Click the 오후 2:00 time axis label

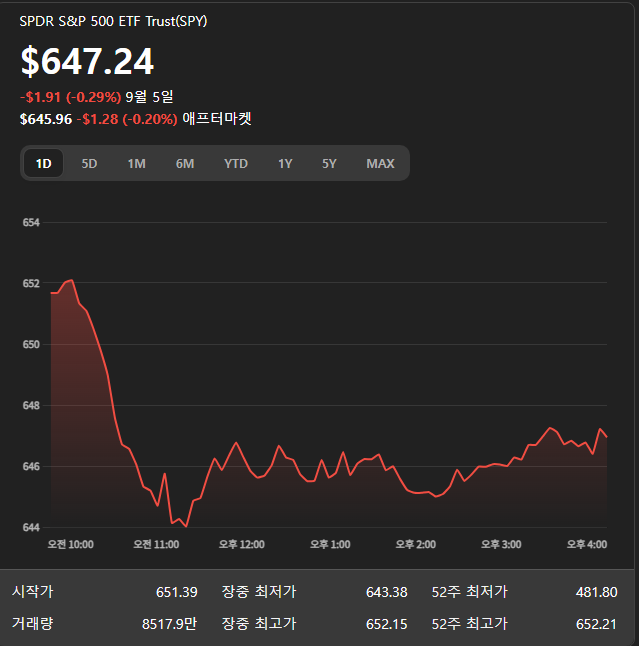click(416, 544)
